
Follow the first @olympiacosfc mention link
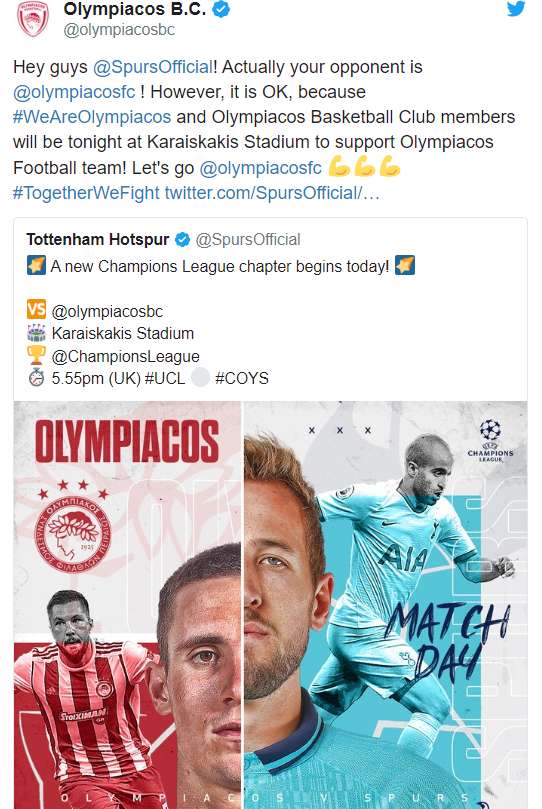[x=74, y=92]
